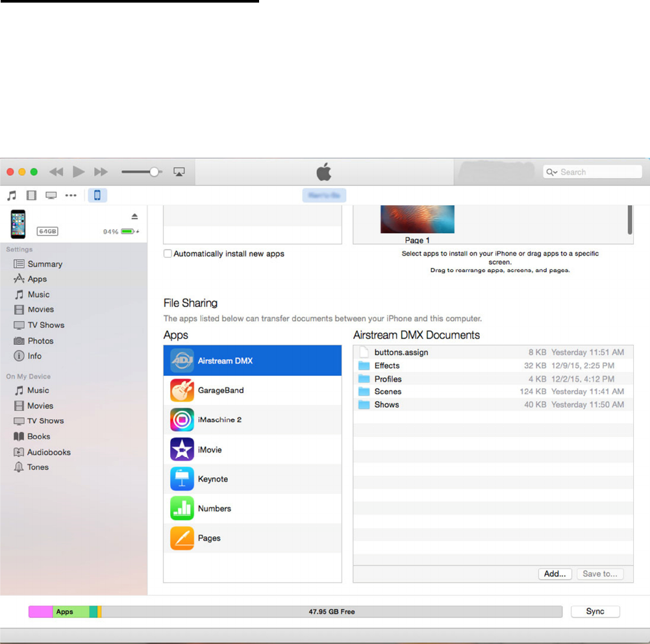Image resolution: width=650 pixels, height=644 pixels.
Task: Select the Scenes folder
Action: point(493,391)
